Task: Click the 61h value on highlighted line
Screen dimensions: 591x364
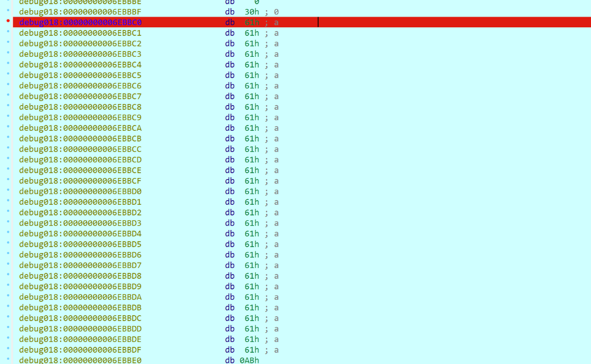Action: [252, 23]
